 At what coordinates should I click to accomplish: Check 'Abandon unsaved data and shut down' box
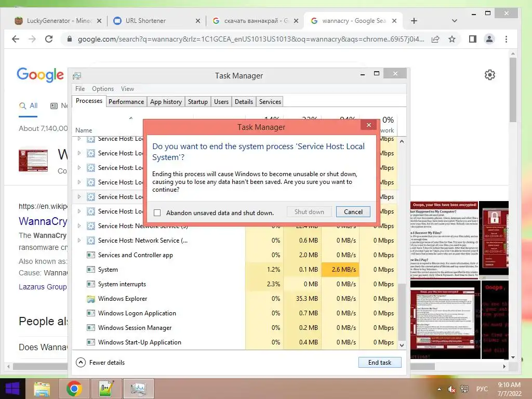click(x=157, y=212)
